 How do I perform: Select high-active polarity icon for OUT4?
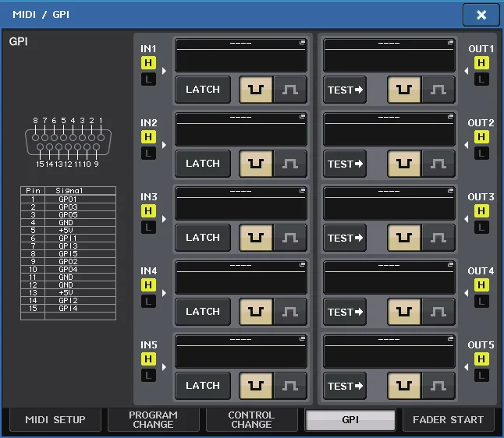click(x=438, y=312)
